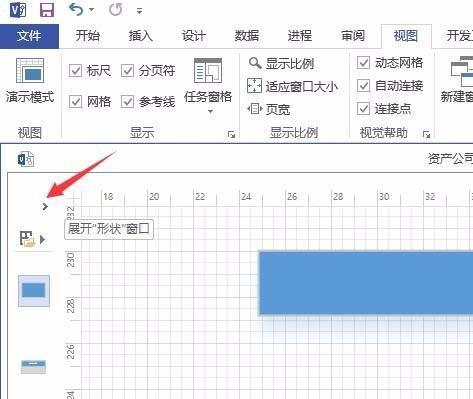Image resolution: width=473 pixels, height=399 pixels.
Task: Click the Visio application icon
Action: 18,10
